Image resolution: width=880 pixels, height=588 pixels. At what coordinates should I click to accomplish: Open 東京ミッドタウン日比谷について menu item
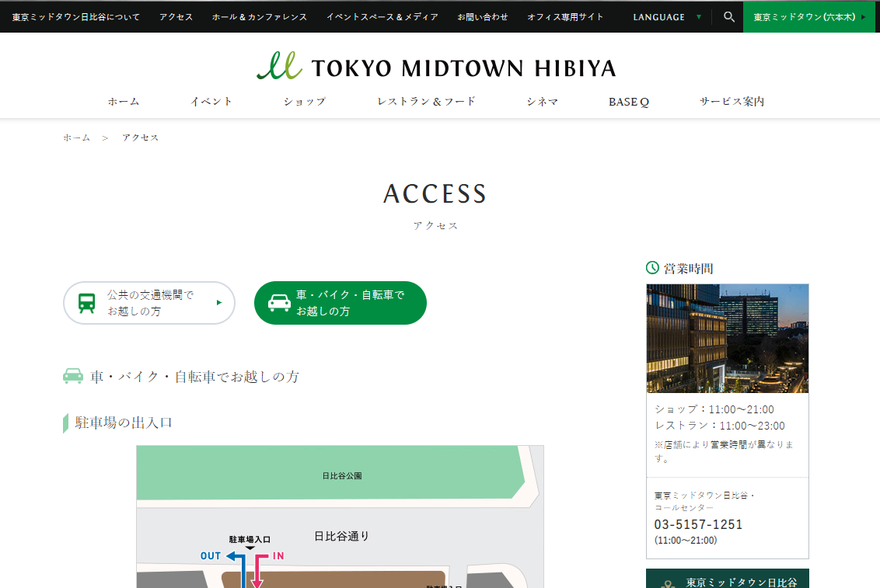tap(75, 17)
